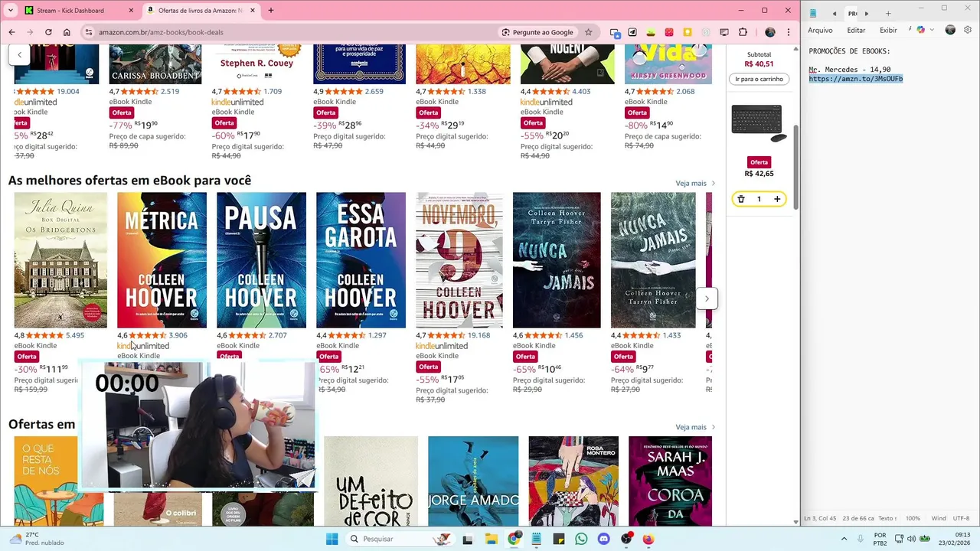Open the Novembro, 9 book cover

(459, 260)
